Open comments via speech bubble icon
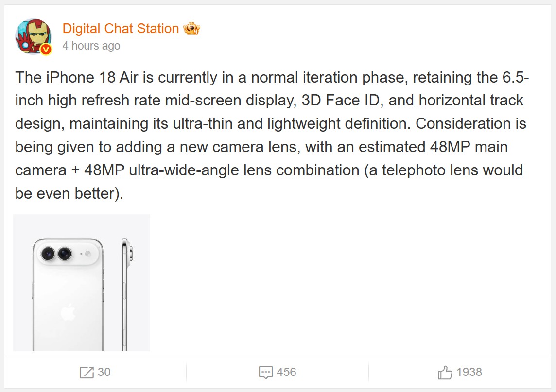556x392 pixels. tap(265, 373)
